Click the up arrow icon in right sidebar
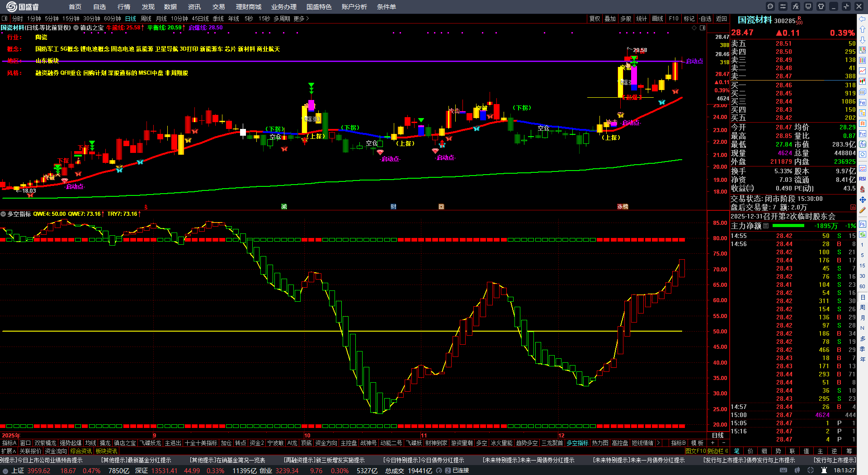Viewport: 868px width, 475px height. point(863,29)
